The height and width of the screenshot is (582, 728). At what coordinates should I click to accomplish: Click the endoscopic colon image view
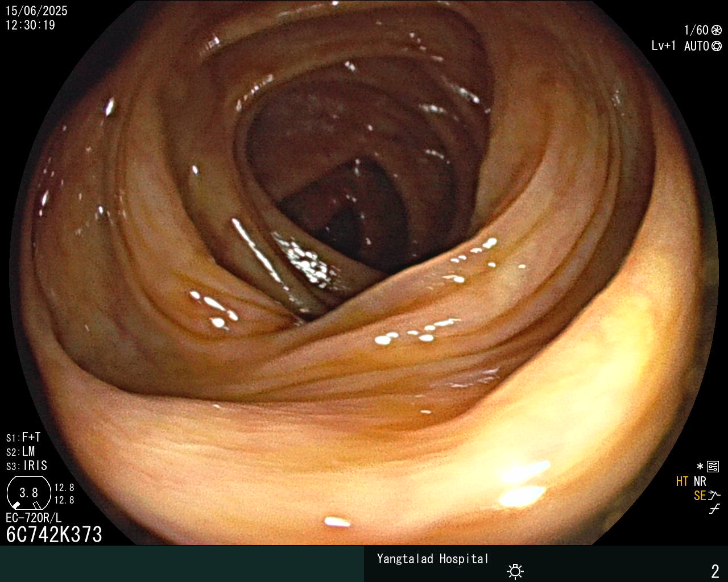364,273
